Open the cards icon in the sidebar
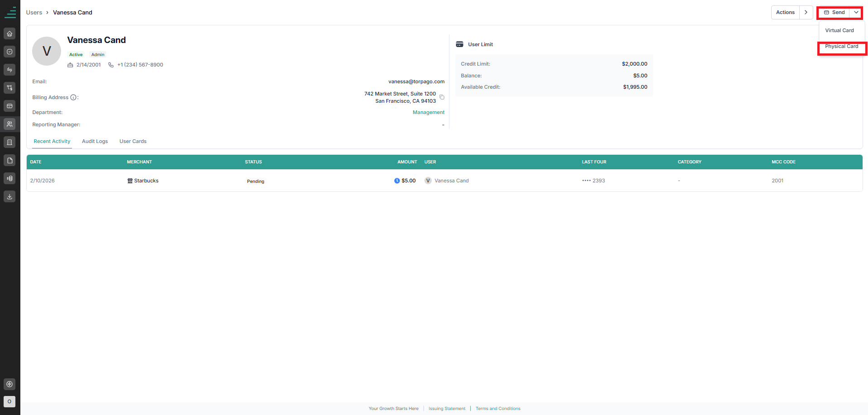Screen dimensions: 868x415 [10, 106]
